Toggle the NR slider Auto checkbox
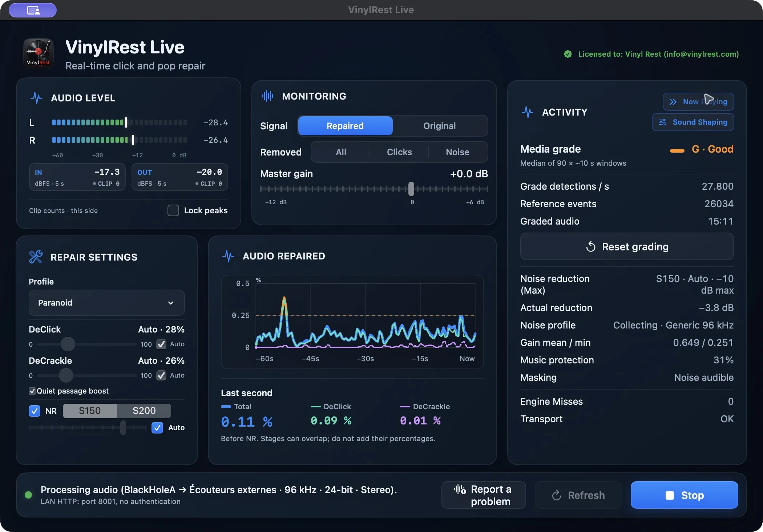 click(x=157, y=428)
